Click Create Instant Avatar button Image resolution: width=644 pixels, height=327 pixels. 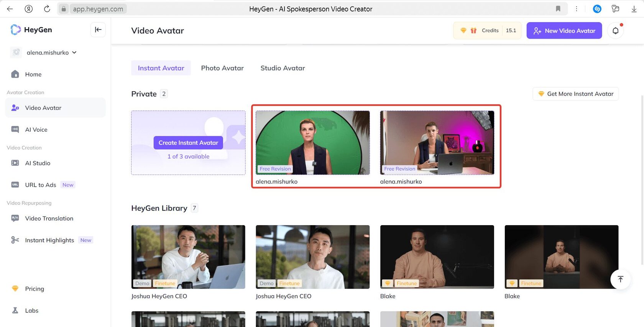click(188, 143)
